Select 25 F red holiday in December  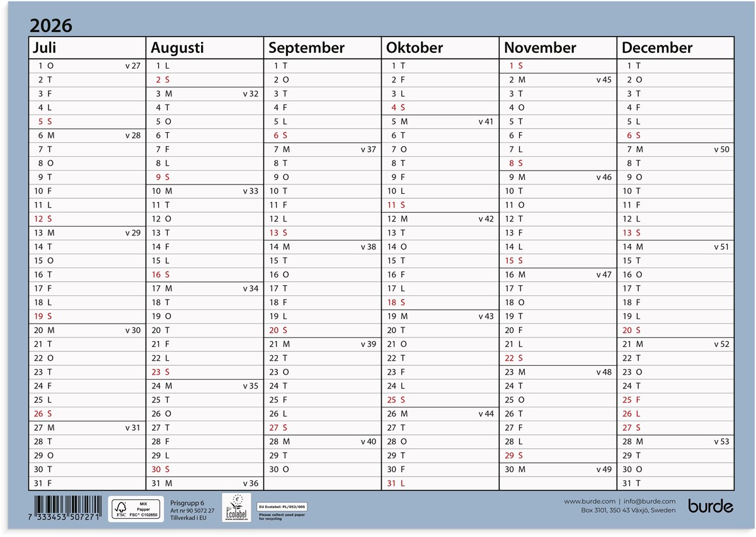pos(631,400)
